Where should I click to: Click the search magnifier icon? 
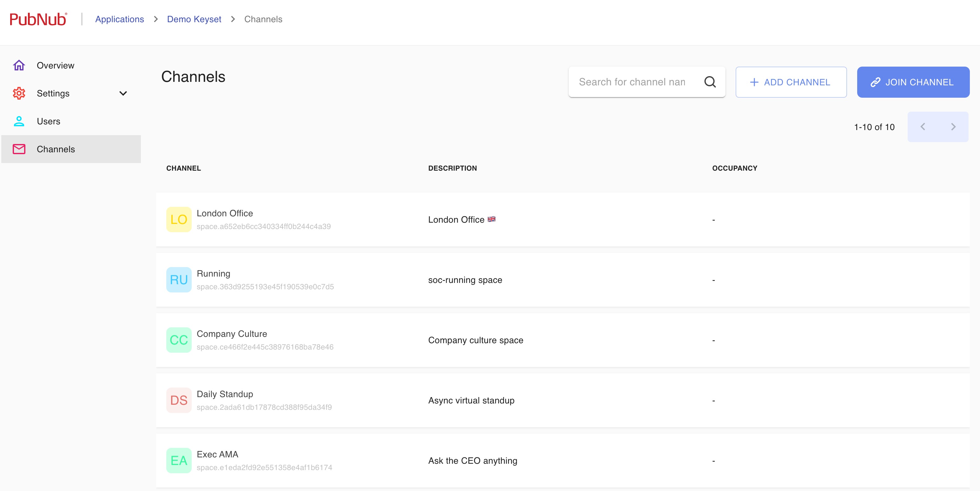point(710,82)
